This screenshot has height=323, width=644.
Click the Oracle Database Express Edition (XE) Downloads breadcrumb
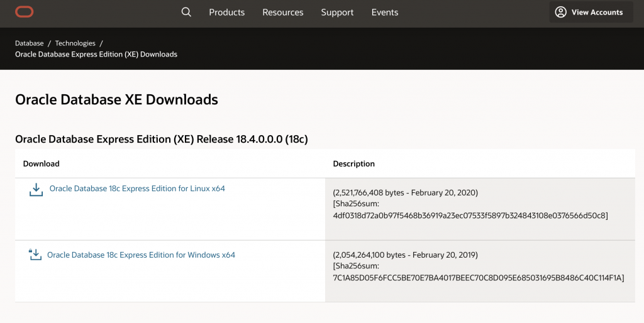pos(96,55)
